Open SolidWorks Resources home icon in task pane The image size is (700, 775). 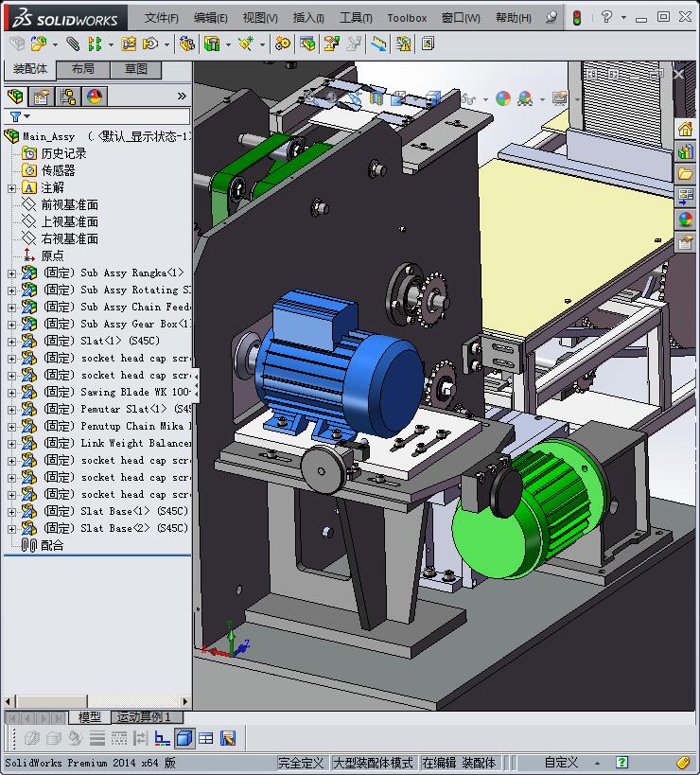coord(685,130)
